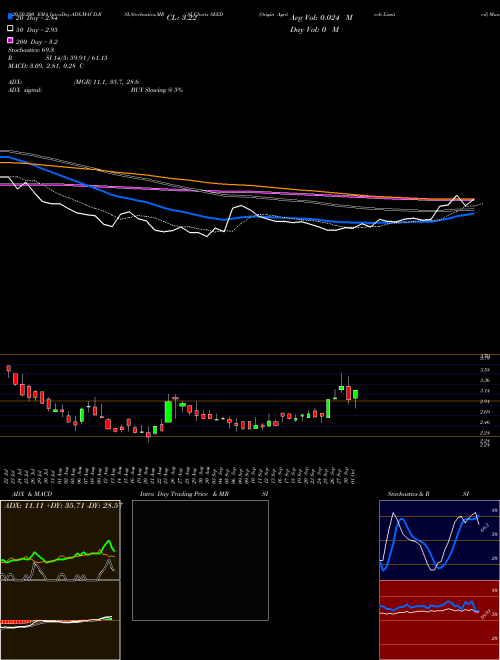The image size is (500, 660).
Task: Click the 3.58 price axis label
Action: point(484,370)
